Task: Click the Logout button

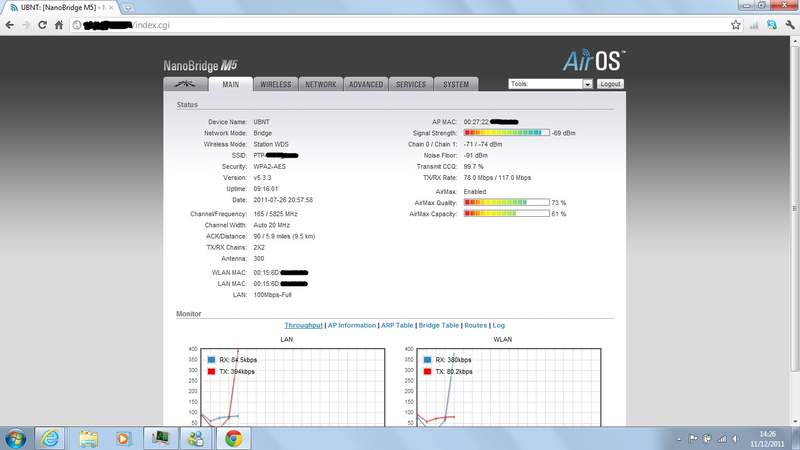Action: [610, 84]
